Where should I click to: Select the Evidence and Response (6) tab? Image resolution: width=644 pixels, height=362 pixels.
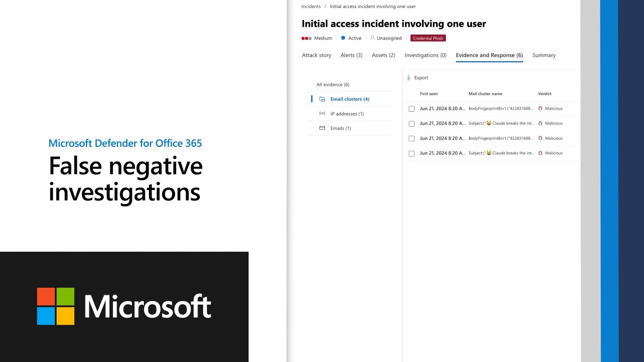click(x=489, y=55)
